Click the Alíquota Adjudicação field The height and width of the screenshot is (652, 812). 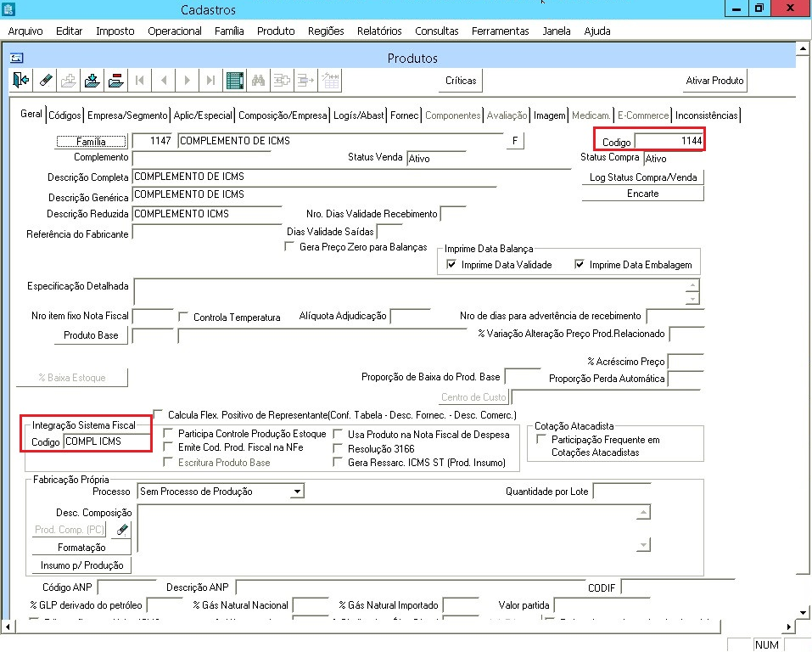410,316
